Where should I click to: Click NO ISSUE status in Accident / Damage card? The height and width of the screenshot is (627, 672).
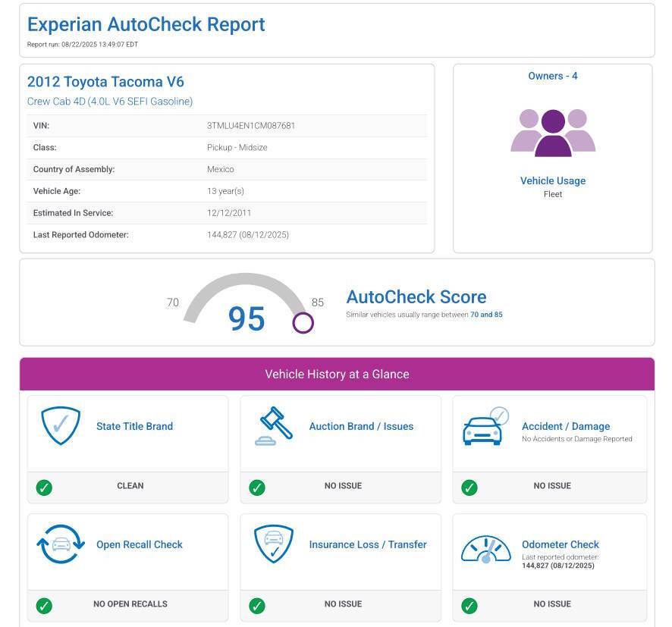coord(552,486)
